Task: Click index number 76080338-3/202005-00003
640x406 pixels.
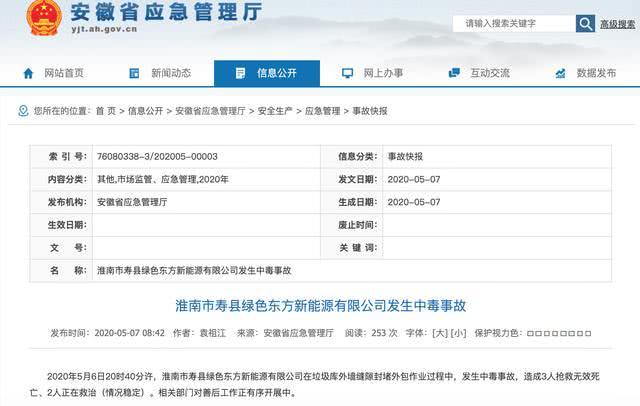Action: coord(157,157)
